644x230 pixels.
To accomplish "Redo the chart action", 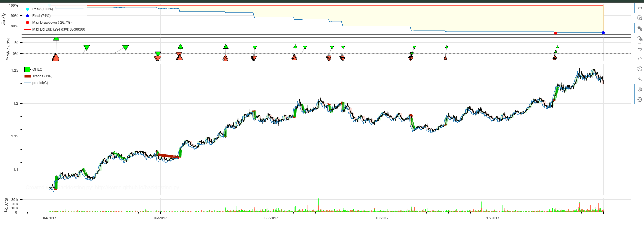I will click(x=640, y=59).
